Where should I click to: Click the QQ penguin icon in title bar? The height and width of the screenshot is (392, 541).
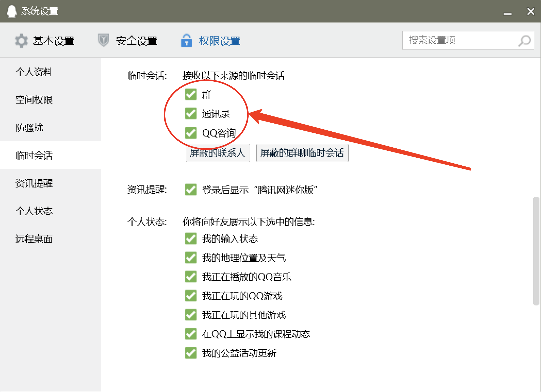(12, 11)
